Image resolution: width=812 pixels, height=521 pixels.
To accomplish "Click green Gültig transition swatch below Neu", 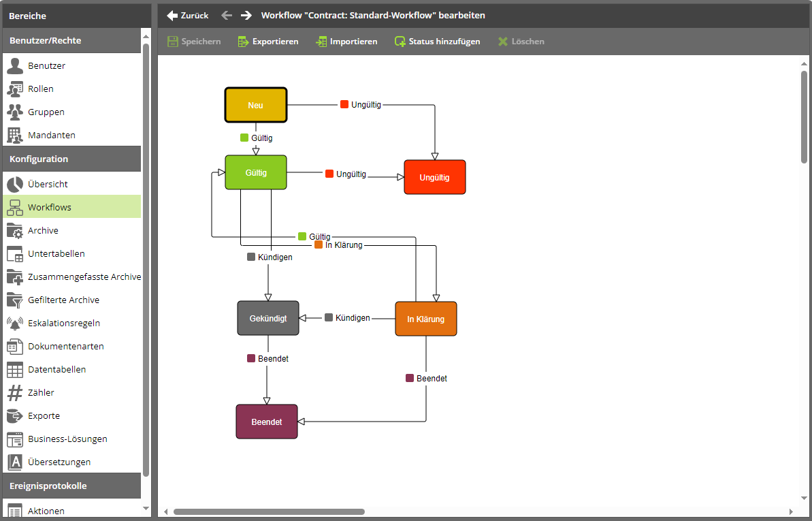I will click(x=244, y=138).
